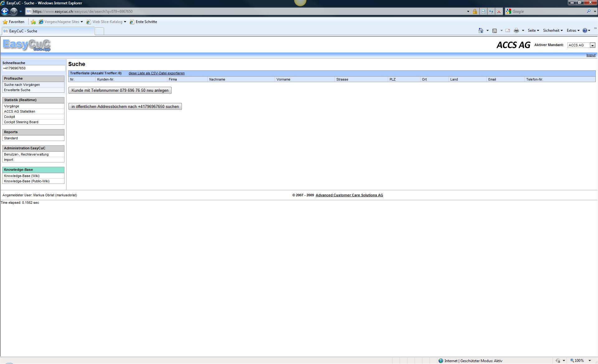Open Erste Schritte favorites link
Viewport: 598px width, 364px height.
tap(143, 22)
